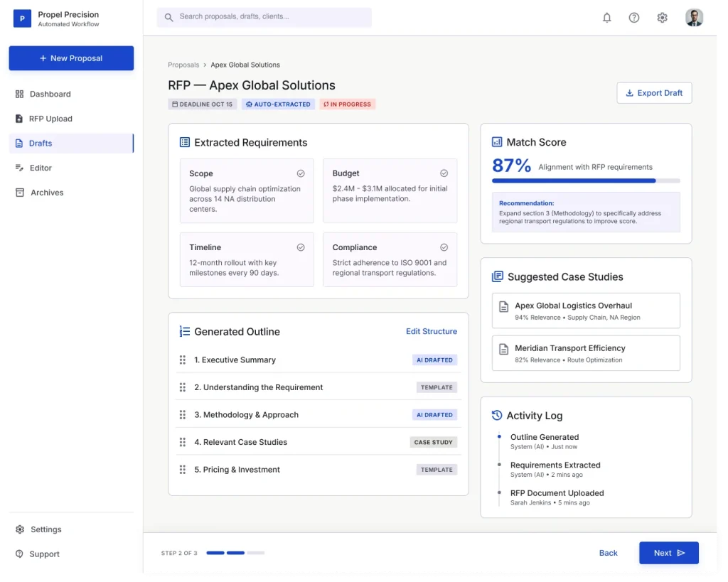728x582 pixels.
Task: Click the search magnifier icon
Action: (x=169, y=17)
